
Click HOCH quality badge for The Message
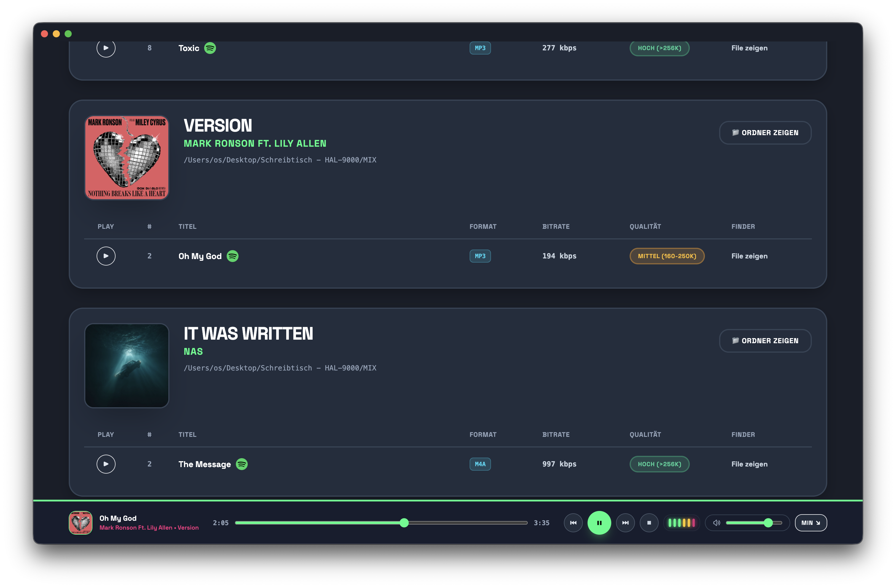[x=660, y=464]
